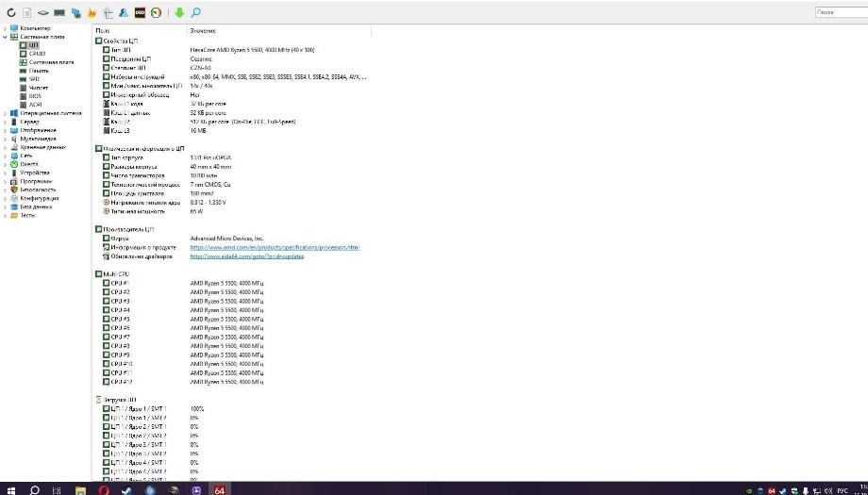This screenshot has width=868, height=495.
Task: Expand the Отображение tree node
Action: 5,130
